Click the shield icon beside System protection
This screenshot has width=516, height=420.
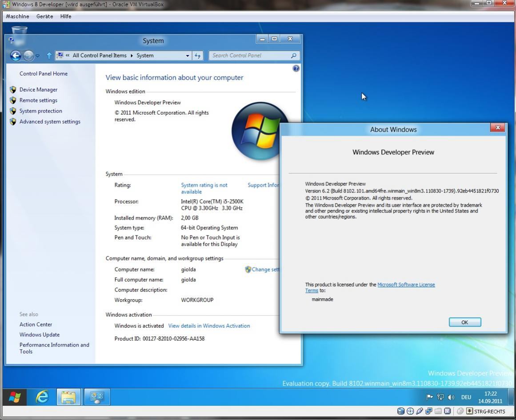click(13, 111)
